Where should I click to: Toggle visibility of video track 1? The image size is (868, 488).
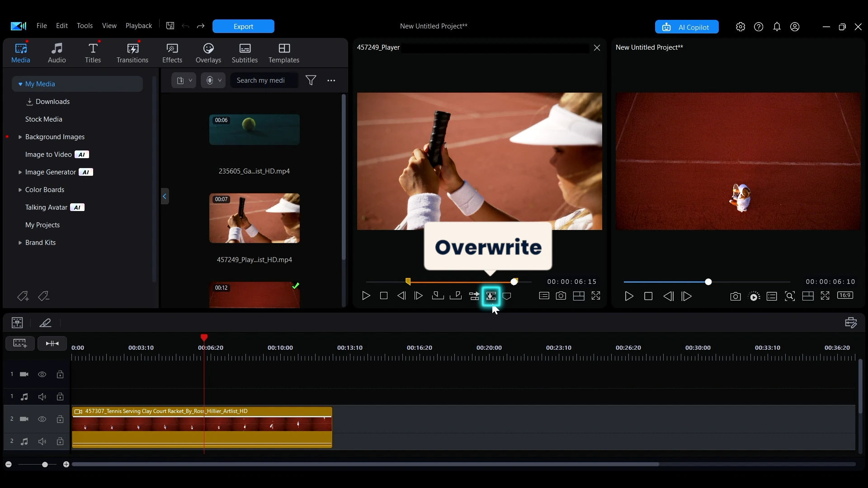point(42,375)
